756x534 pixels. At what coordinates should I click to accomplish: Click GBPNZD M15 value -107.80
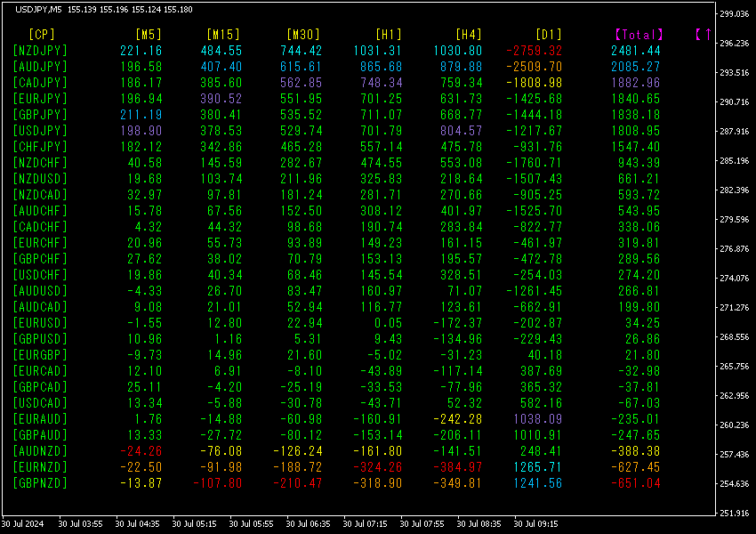pos(217,483)
